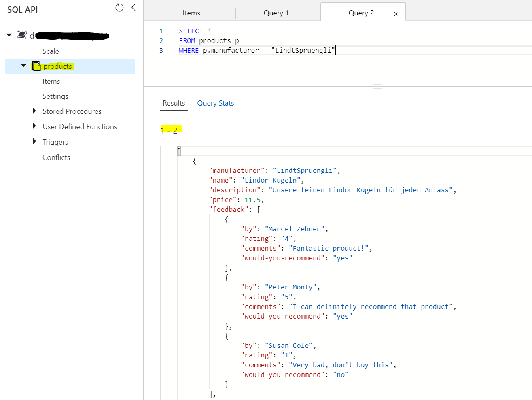Show the Results tab
This screenshot has width=532, height=400.
[174, 103]
